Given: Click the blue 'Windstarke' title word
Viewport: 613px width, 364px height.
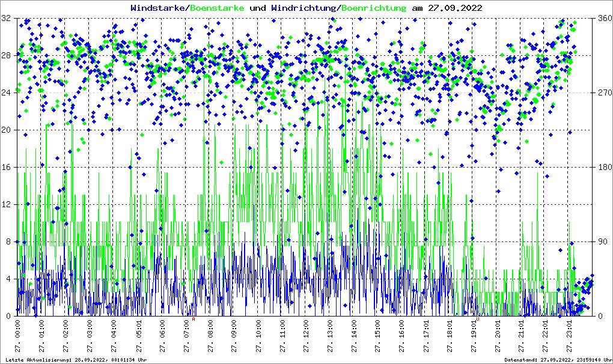Looking at the screenshot, I should [159, 8].
